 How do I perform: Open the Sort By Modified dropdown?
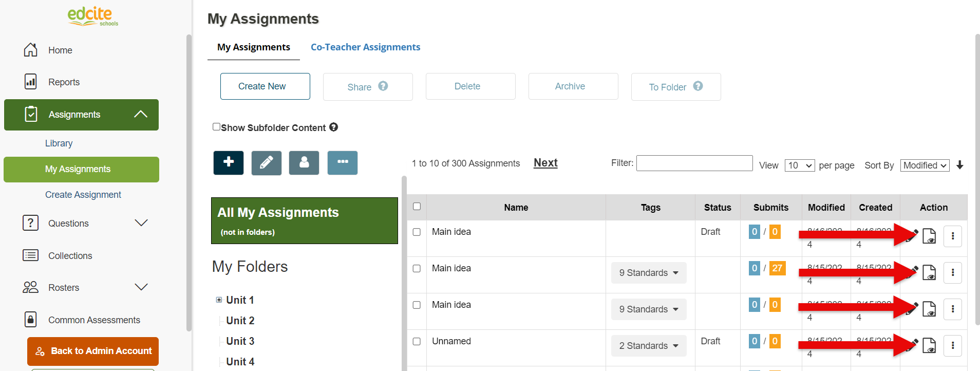[925, 165]
